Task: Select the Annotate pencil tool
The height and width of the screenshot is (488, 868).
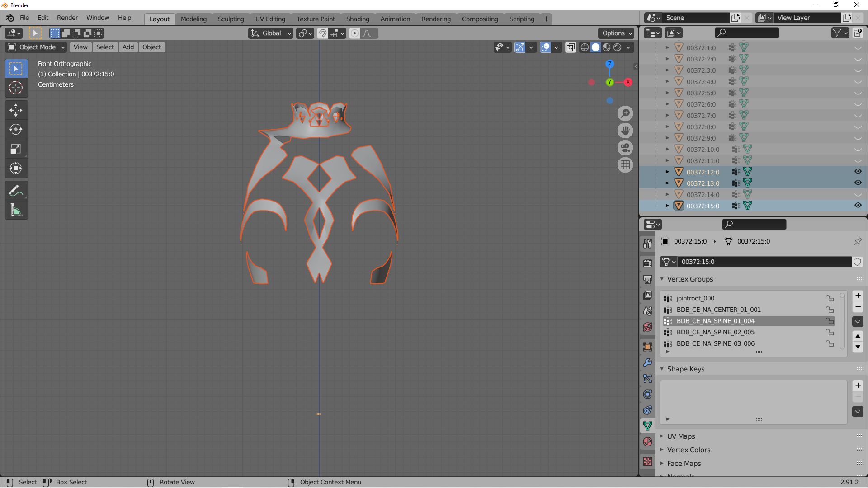Action: pos(16,191)
